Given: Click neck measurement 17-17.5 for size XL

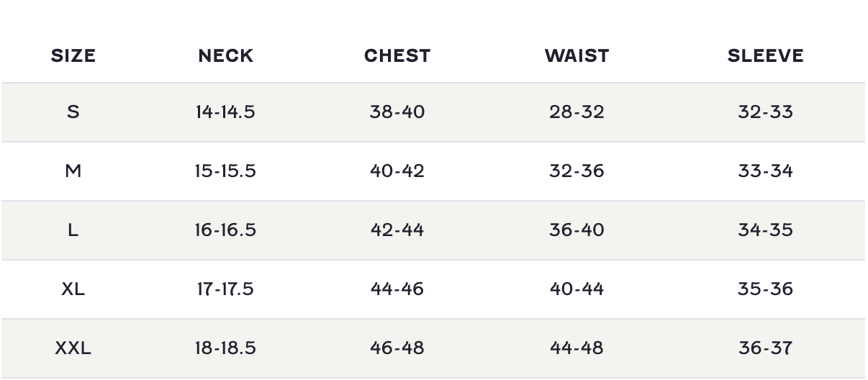Looking at the screenshot, I should [x=225, y=289].
